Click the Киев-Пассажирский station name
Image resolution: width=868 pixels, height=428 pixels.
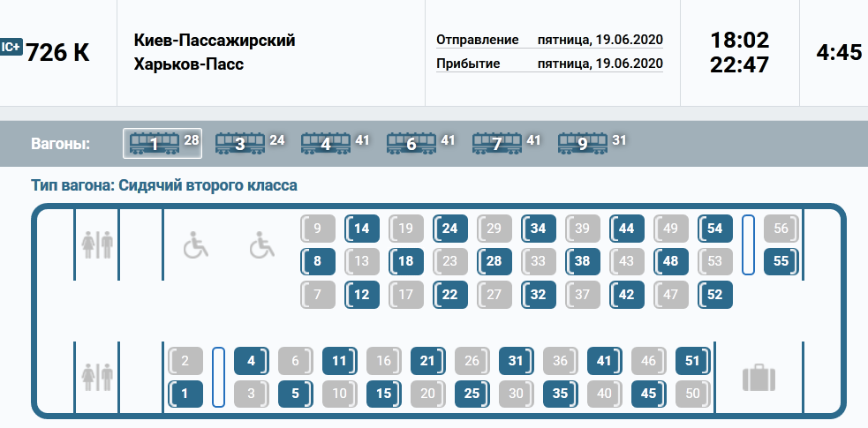click(215, 41)
